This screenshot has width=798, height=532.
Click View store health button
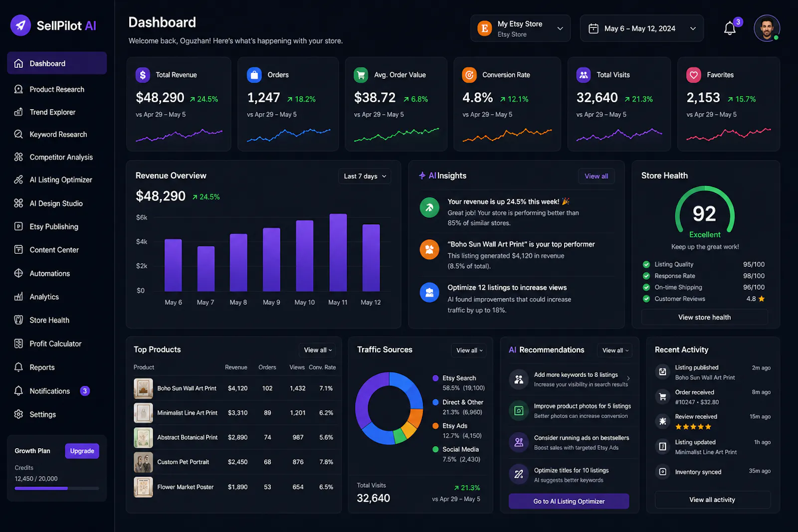(x=704, y=317)
